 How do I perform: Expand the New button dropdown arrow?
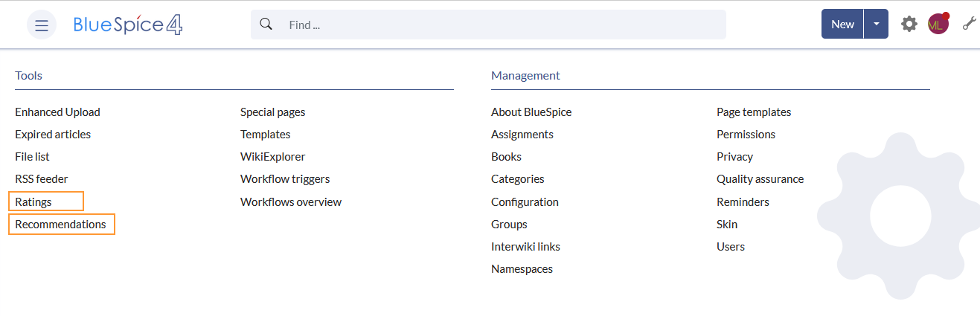point(876,24)
